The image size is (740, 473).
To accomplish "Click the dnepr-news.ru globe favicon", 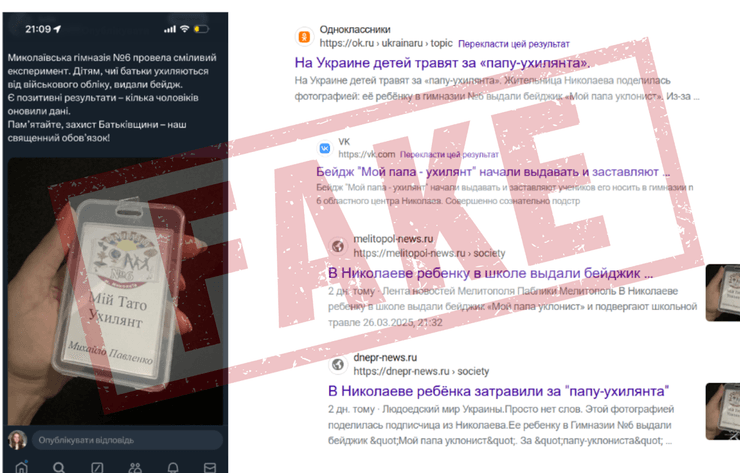I will 338,364.
